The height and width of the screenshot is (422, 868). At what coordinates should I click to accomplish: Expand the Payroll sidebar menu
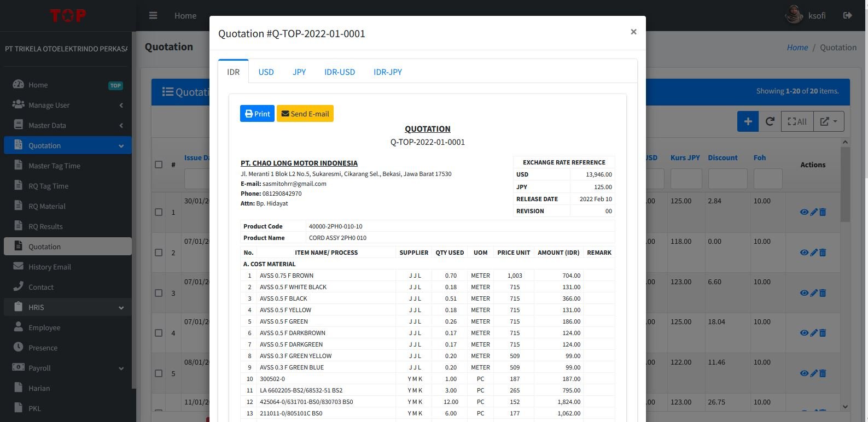point(39,368)
